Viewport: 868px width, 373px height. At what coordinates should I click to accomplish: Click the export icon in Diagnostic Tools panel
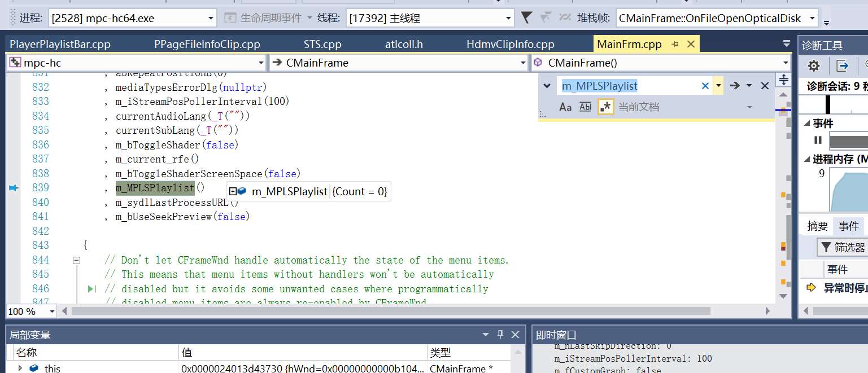pos(843,65)
